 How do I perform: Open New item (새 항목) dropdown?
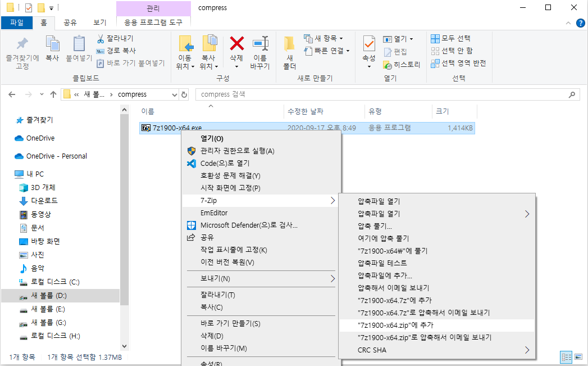click(323, 38)
